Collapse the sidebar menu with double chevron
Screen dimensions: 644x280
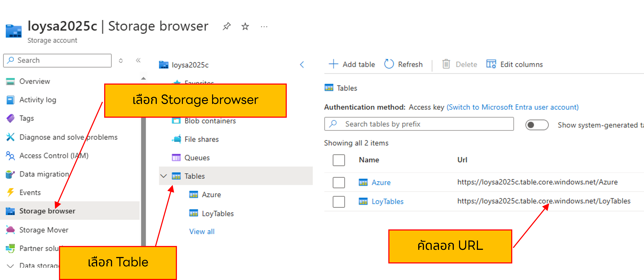(138, 60)
